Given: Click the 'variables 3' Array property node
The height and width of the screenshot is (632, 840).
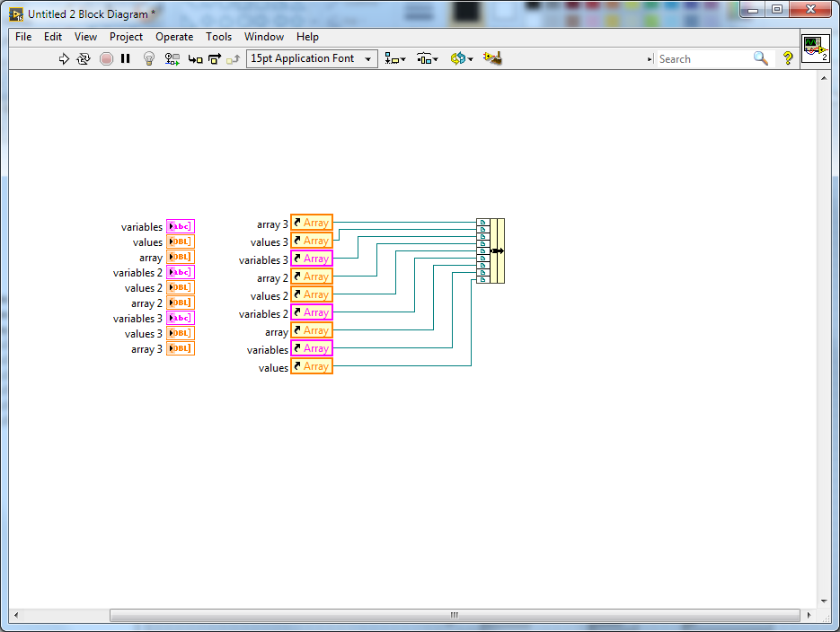Looking at the screenshot, I should tap(312, 259).
